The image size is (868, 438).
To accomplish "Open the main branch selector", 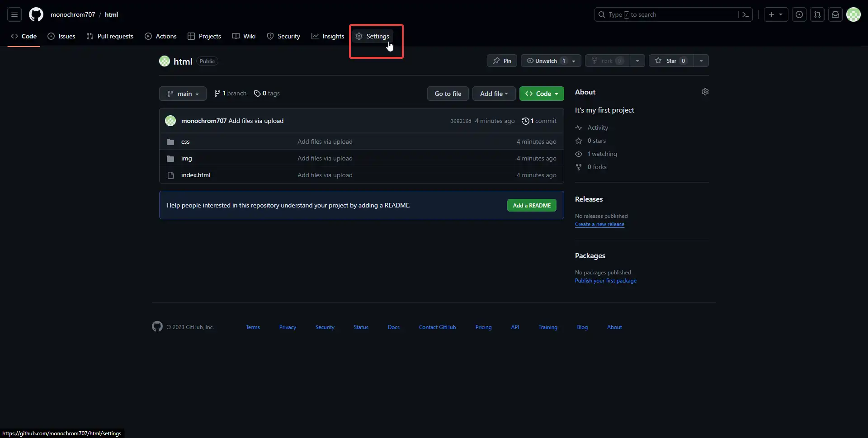I will pos(183,94).
